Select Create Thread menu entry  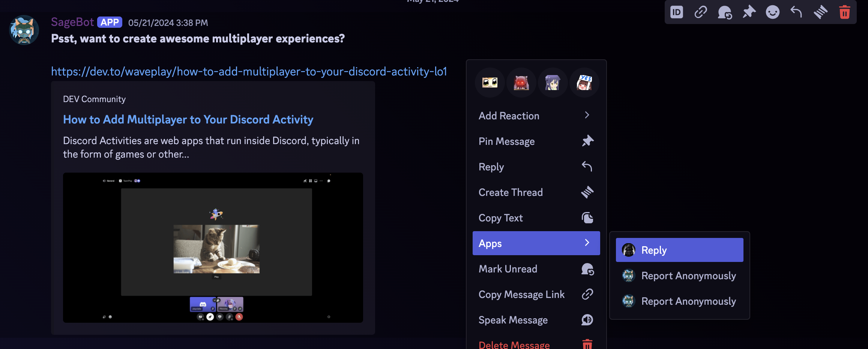[536, 192]
